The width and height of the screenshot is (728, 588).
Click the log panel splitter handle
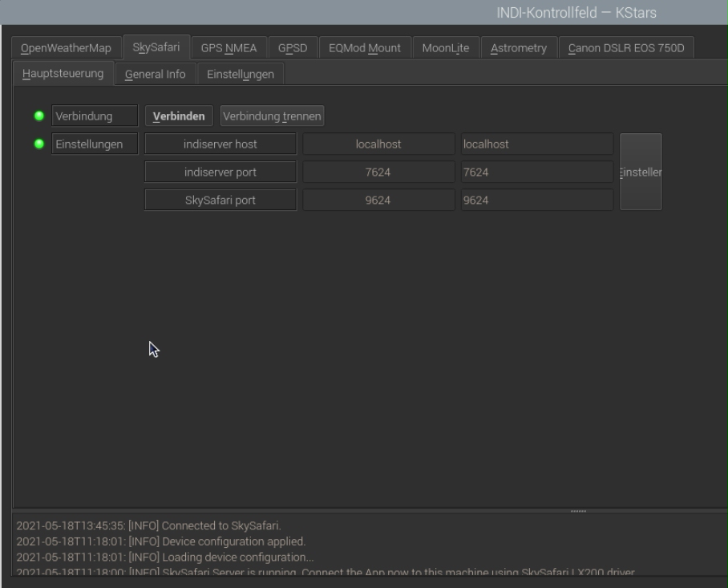click(x=578, y=511)
